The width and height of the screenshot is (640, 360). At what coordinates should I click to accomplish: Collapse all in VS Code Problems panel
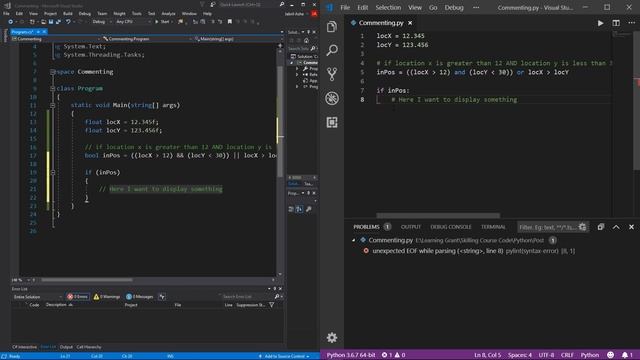600,227
